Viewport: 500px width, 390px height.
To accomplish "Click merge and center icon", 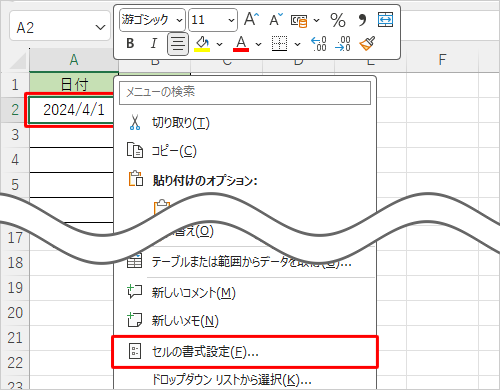I will point(385,20).
